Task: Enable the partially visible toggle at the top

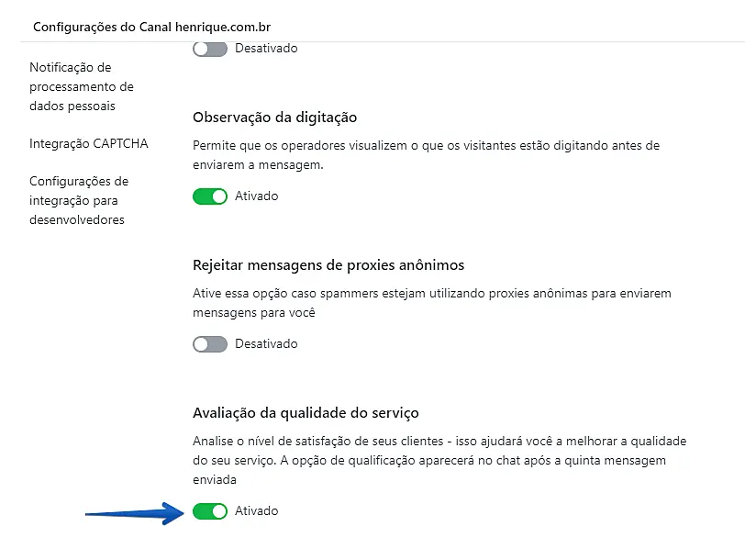Action: (x=210, y=49)
